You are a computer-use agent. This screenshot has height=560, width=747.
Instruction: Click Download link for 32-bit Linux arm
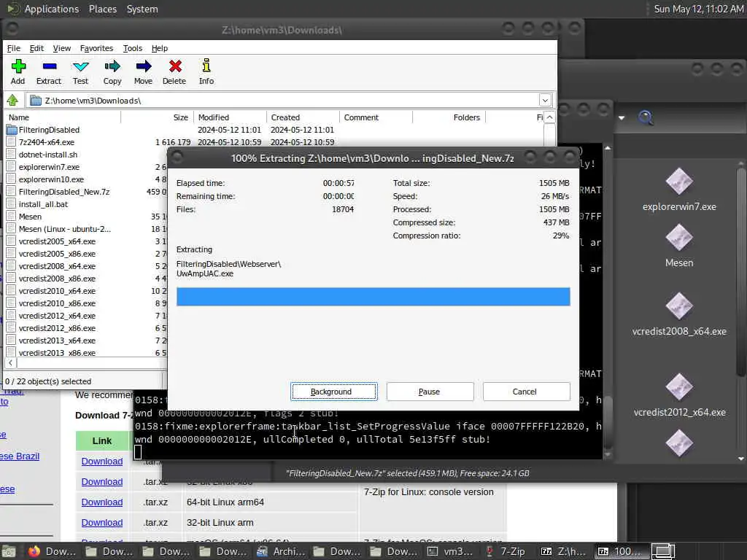click(x=102, y=522)
